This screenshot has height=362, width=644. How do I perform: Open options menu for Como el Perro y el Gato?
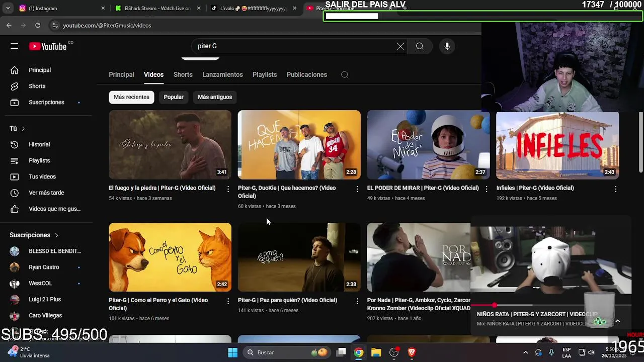click(x=228, y=301)
